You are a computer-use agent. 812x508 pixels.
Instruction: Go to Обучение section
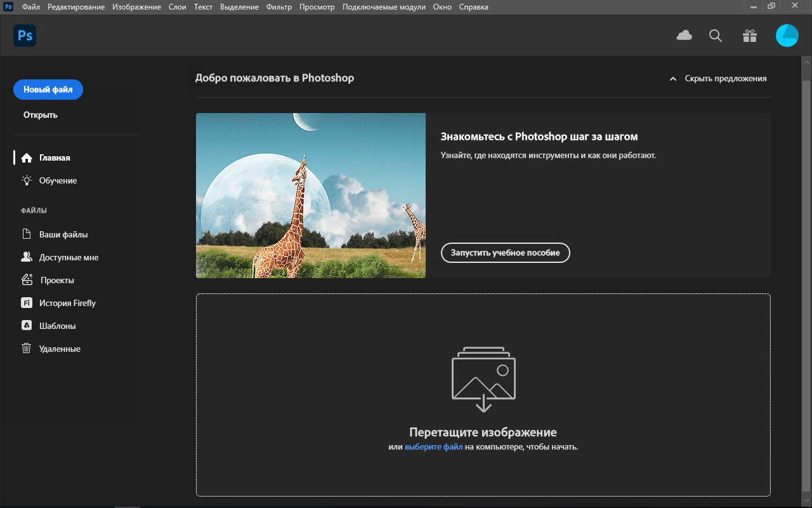point(58,181)
